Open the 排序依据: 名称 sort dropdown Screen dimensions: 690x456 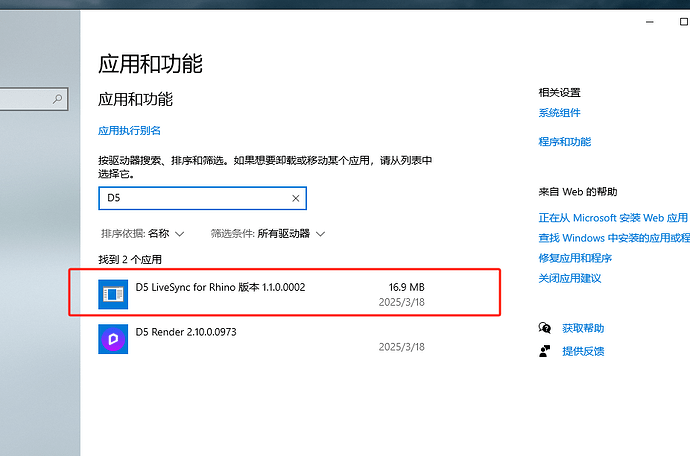[x=142, y=233]
